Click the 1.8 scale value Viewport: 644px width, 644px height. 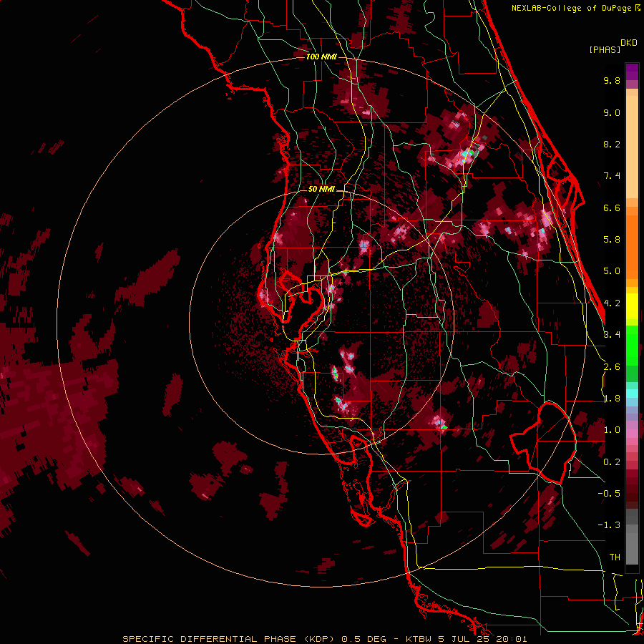(612, 398)
